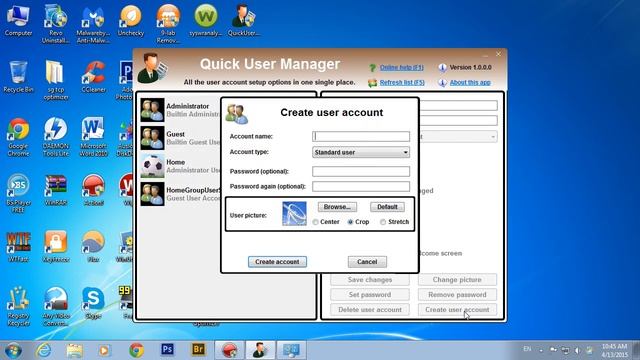Screen dimensions: 640x360
Task: Open the WTFast desktop shortcut
Action: tap(18, 247)
